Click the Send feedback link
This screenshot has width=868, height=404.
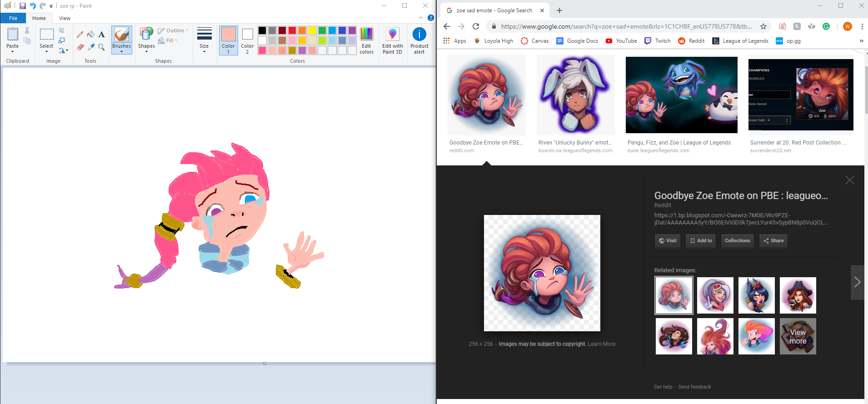694,387
